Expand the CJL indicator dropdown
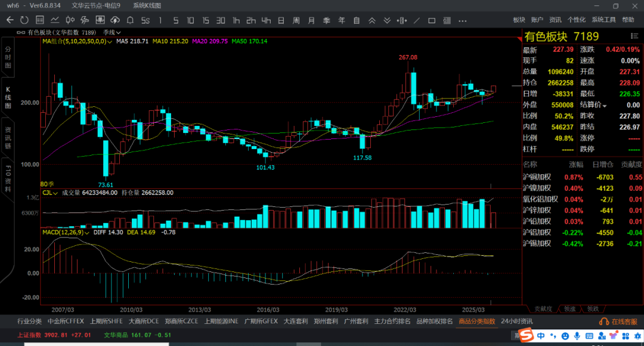 pyautogui.click(x=55, y=193)
